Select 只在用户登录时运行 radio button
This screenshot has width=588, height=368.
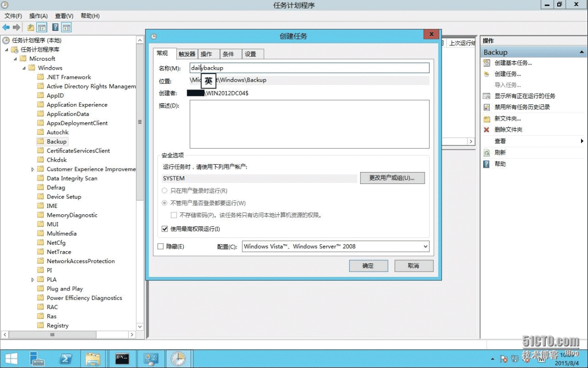[x=165, y=191]
